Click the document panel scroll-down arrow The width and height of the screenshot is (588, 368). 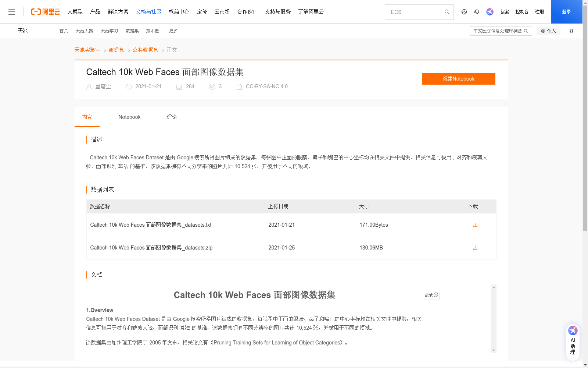click(x=494, y=350)
